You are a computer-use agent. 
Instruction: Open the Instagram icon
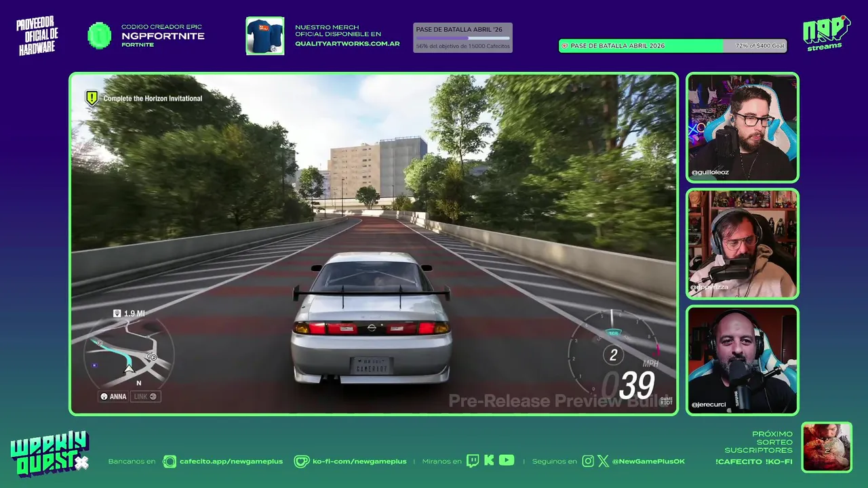[588, 462]
